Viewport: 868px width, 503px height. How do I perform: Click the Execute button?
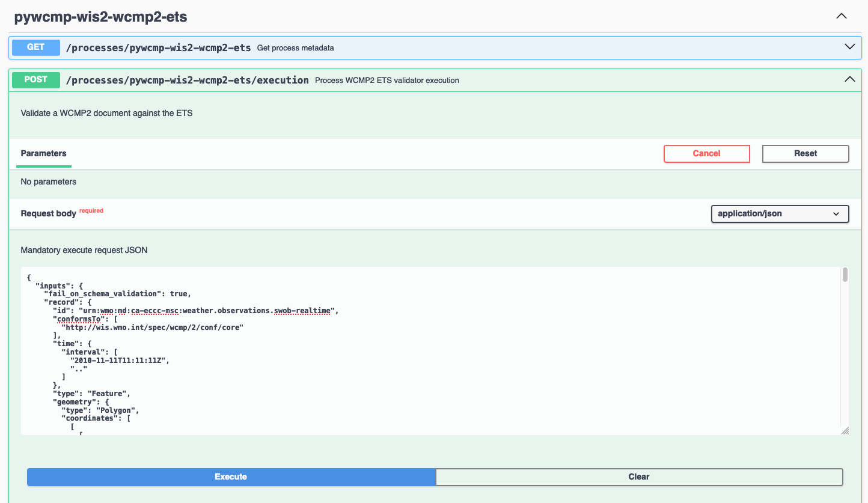(x=231, y=477)
